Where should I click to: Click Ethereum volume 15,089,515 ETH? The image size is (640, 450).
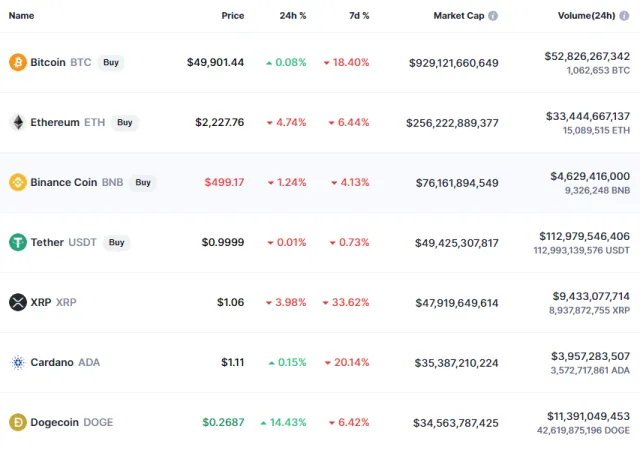pos(596,131)
